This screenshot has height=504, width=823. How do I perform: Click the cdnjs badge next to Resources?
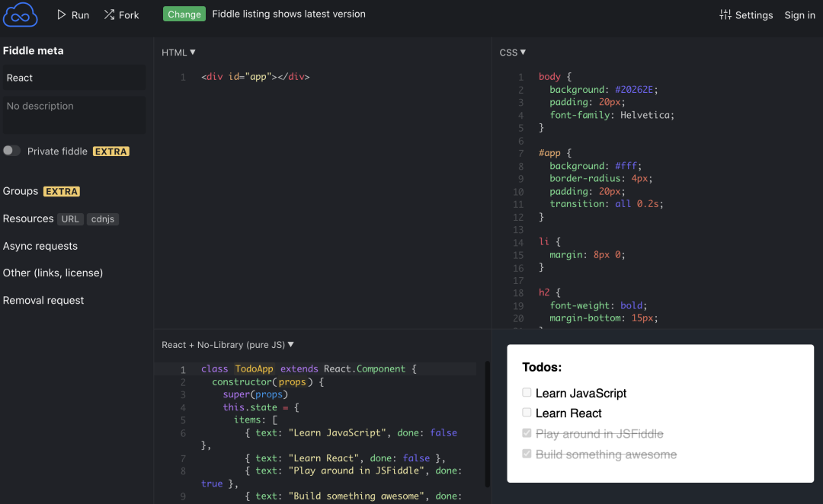(103, 219)
